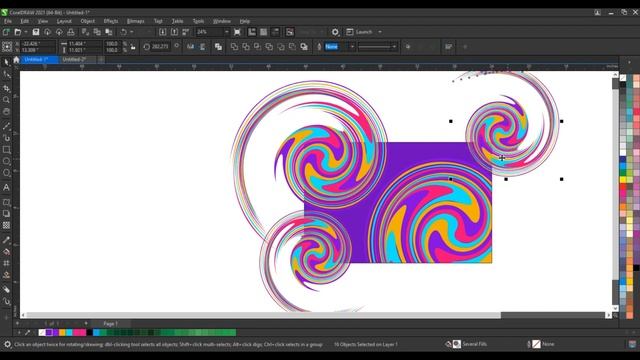This screenshot has height=360, width=640.
Task: Open the Window menu
Action: (x=222, y=21)
